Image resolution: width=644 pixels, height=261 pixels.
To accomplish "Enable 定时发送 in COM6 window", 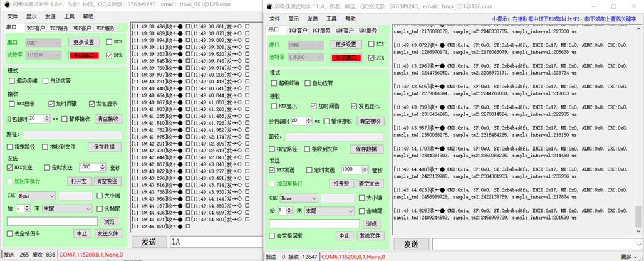I will pos(309,170).
